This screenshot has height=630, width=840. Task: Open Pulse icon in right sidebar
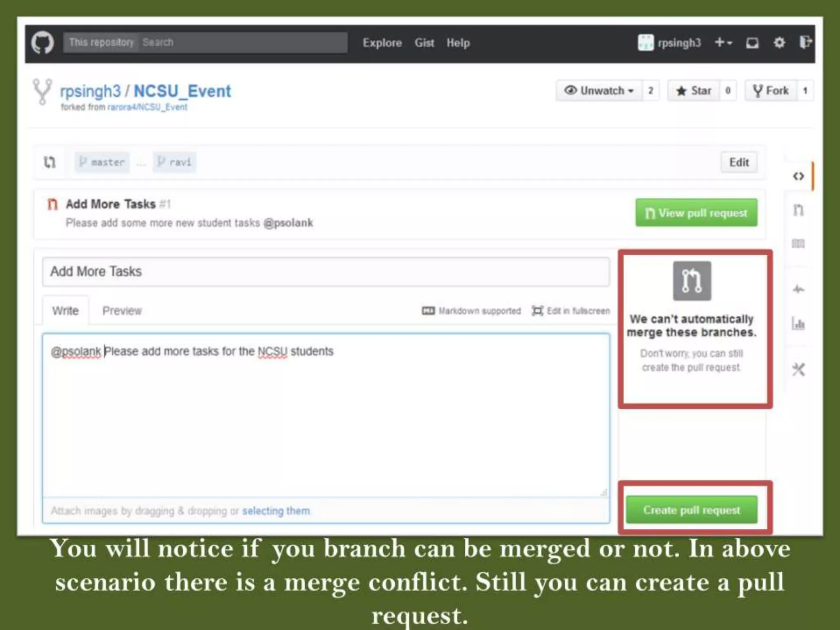(798, 289)
